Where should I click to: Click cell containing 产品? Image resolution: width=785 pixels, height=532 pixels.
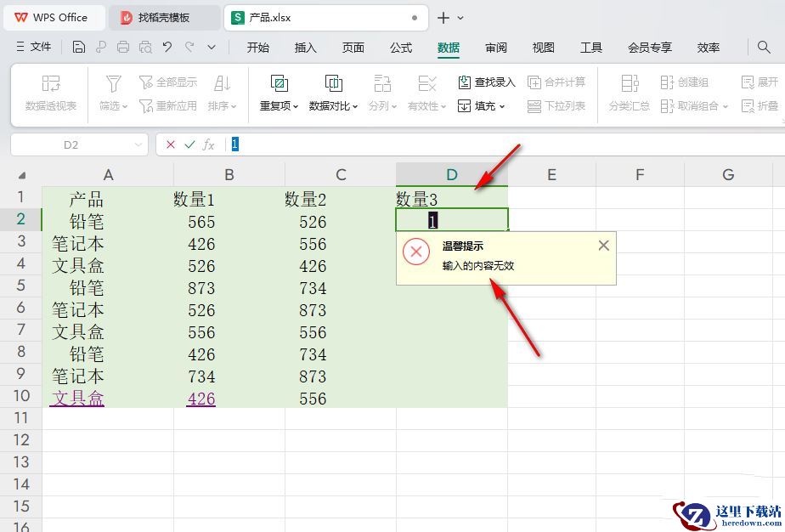coord(108,199)
